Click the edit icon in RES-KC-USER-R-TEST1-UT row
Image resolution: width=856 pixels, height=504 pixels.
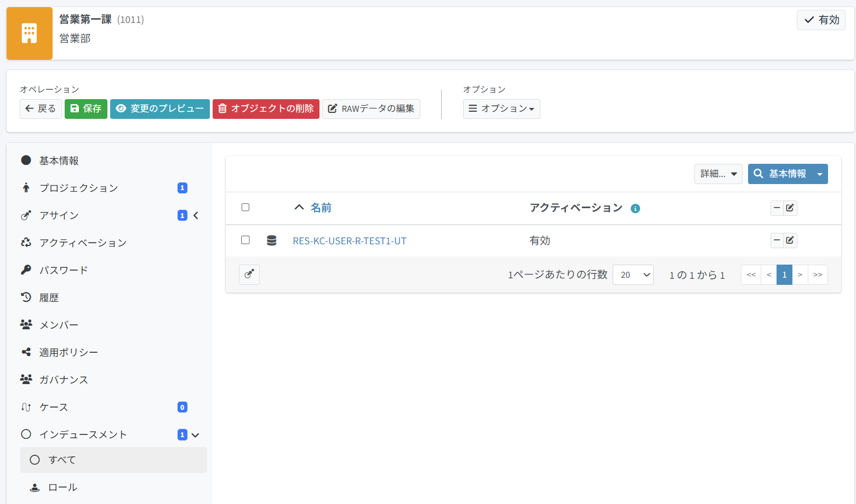click(790, 240)
